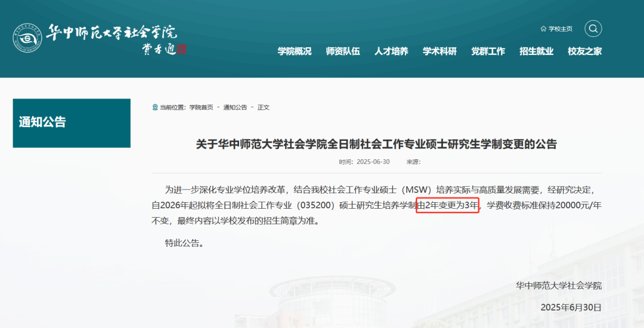The width and height of the screenshot is (644, 328).
Task: Click the search magnifier icon
Action: coord(593,29)
